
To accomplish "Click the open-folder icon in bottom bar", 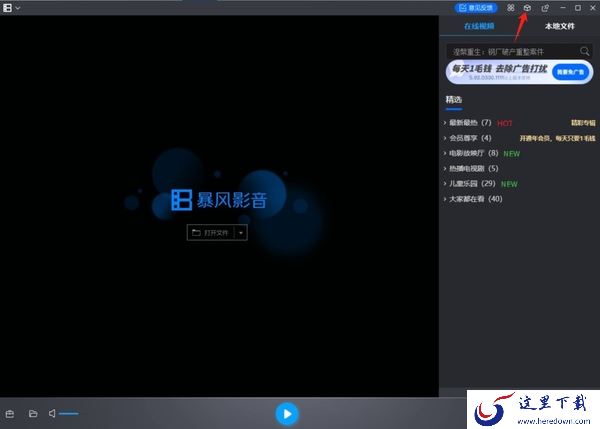I will pyautogui.click(x=33, y=414).
